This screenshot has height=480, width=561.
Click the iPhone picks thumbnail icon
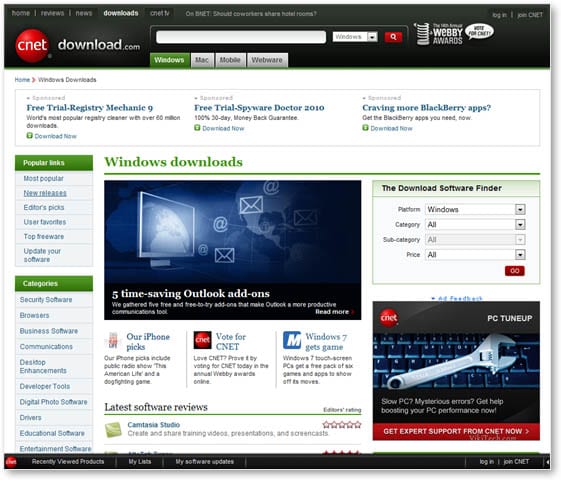[x=113, y=340]
